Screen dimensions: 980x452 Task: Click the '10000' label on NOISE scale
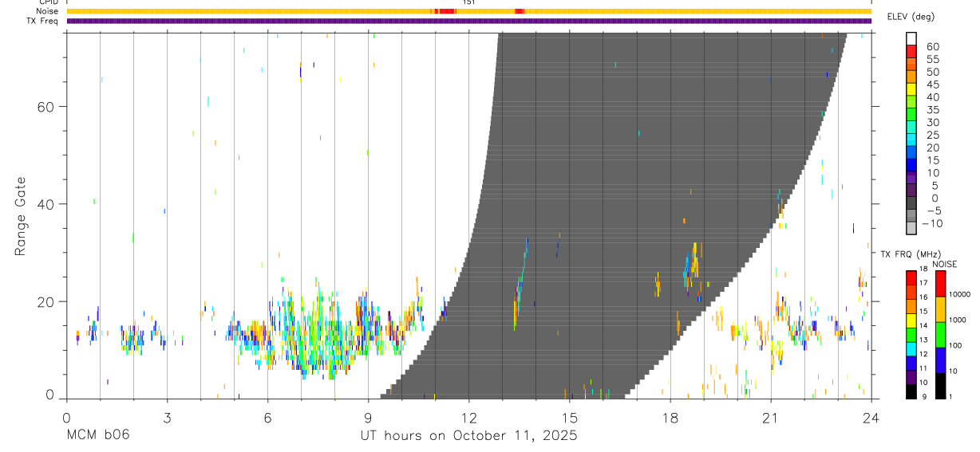coord(958,294)
